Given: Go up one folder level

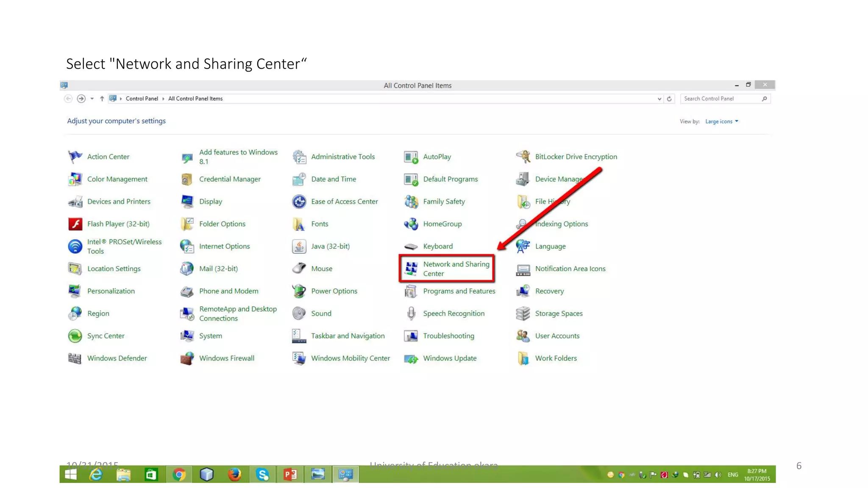Looking at the screenshot, I should coord(102,99).
